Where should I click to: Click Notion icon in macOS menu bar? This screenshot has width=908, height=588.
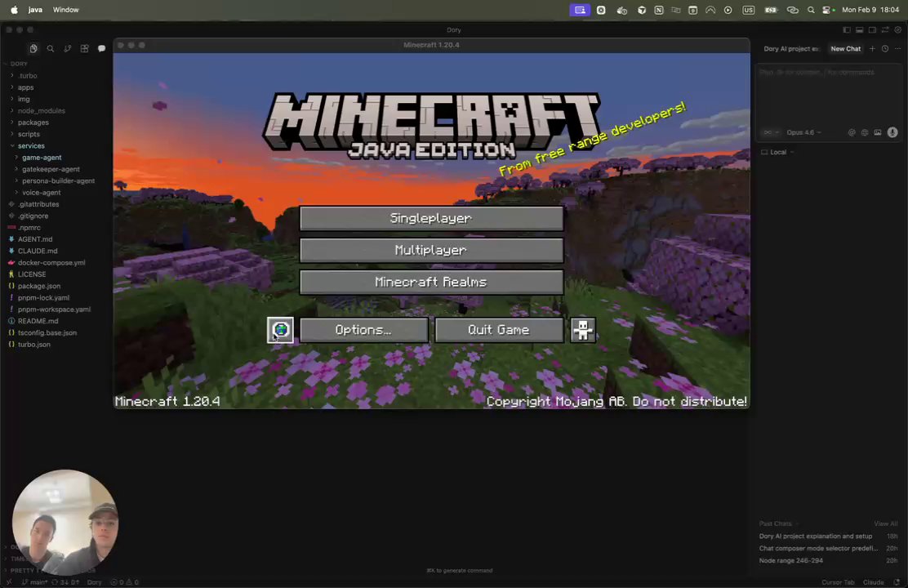[659, 10]
